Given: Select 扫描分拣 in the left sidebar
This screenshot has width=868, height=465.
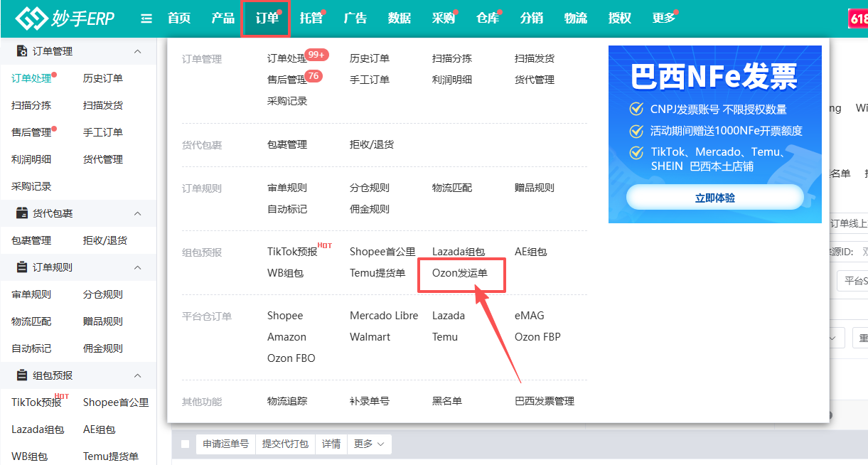Looking at the screenshot, I should pyautogui.click(x=31, y=105).
